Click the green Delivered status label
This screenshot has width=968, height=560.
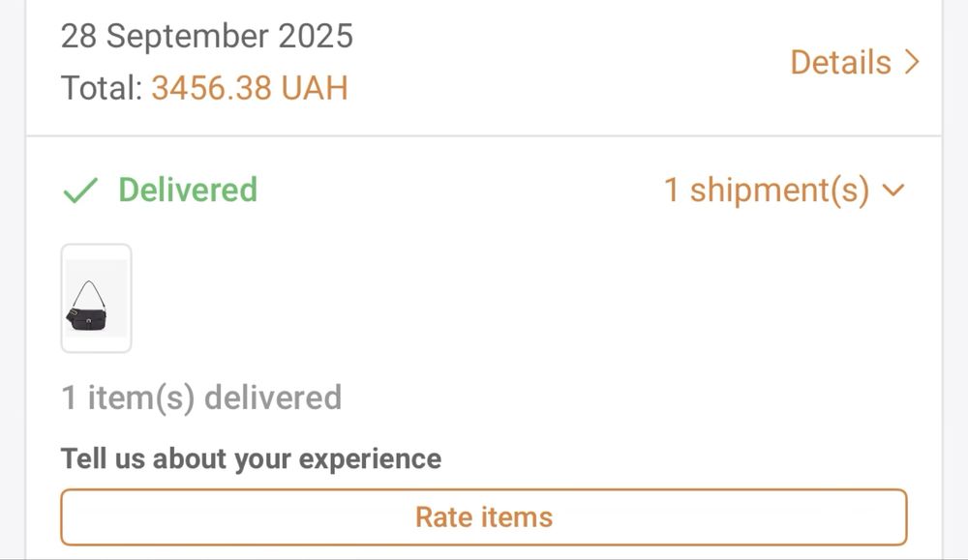pyautogui.click(x=188, y=191)
